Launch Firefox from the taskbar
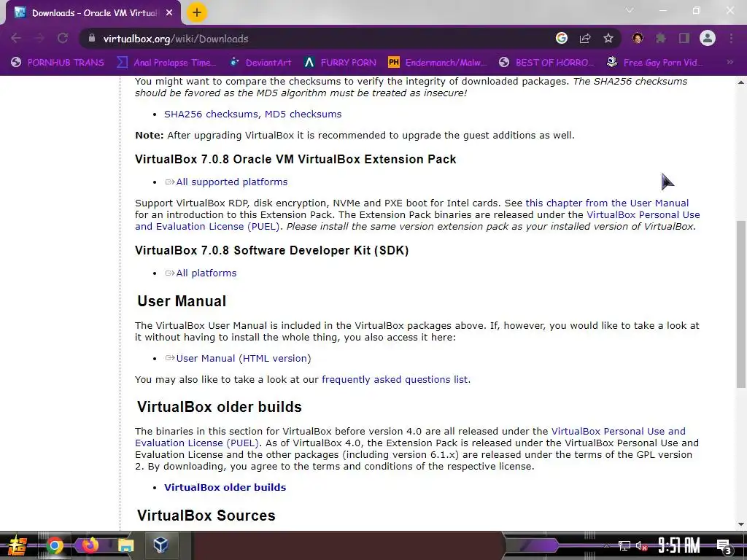The image size is (747, 560). tap(90, 545)
